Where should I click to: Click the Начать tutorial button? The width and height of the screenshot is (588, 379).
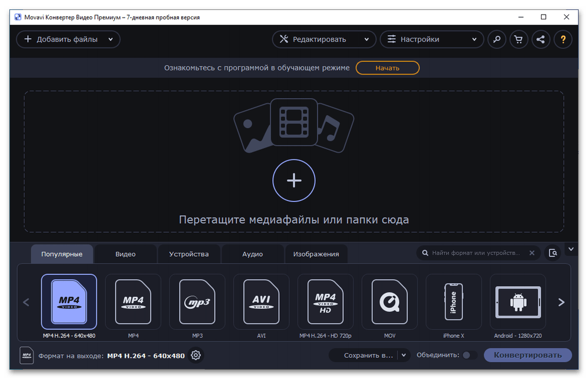pos(387,68)
